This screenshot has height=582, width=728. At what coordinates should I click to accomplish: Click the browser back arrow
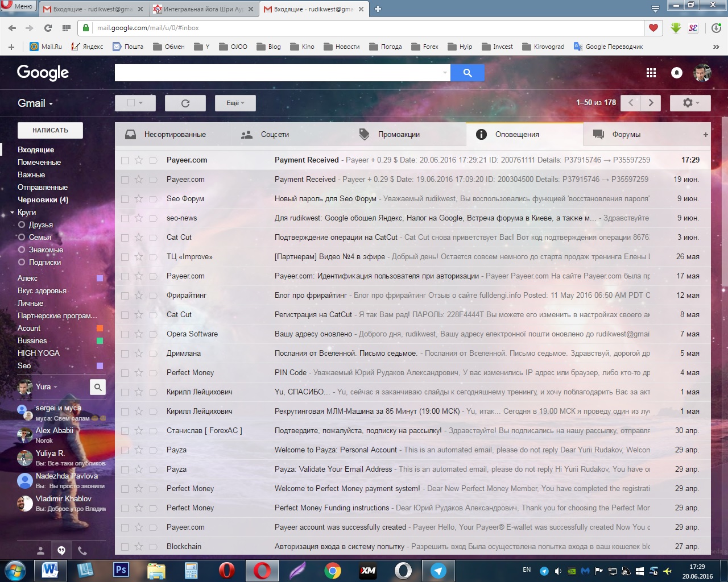click(13, 28)
